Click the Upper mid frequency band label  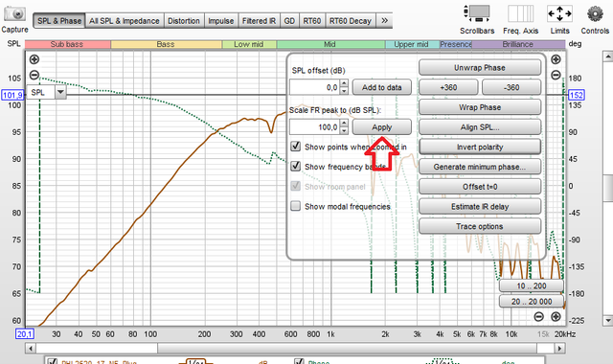412,44
